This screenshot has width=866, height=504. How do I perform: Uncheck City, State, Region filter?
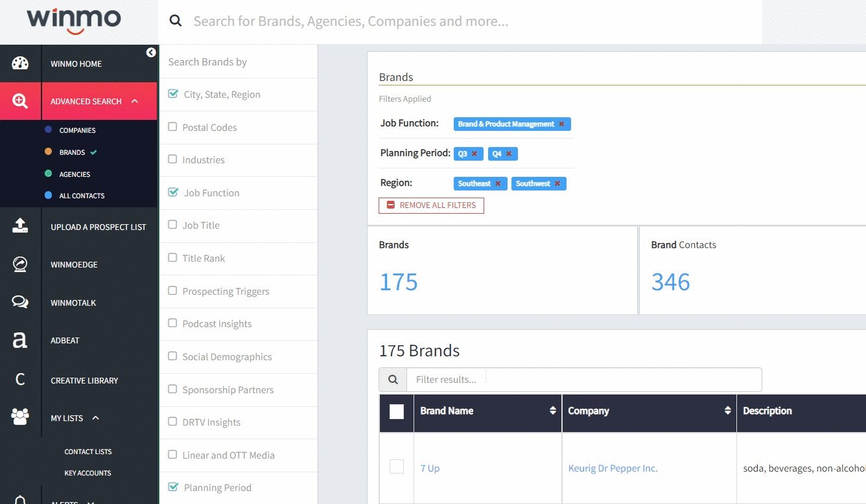(x=173, y=93)
